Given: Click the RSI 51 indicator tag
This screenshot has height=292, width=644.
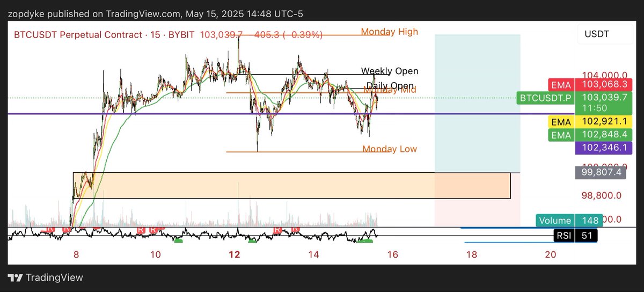Looking at the screenshot, I should 575,235.
